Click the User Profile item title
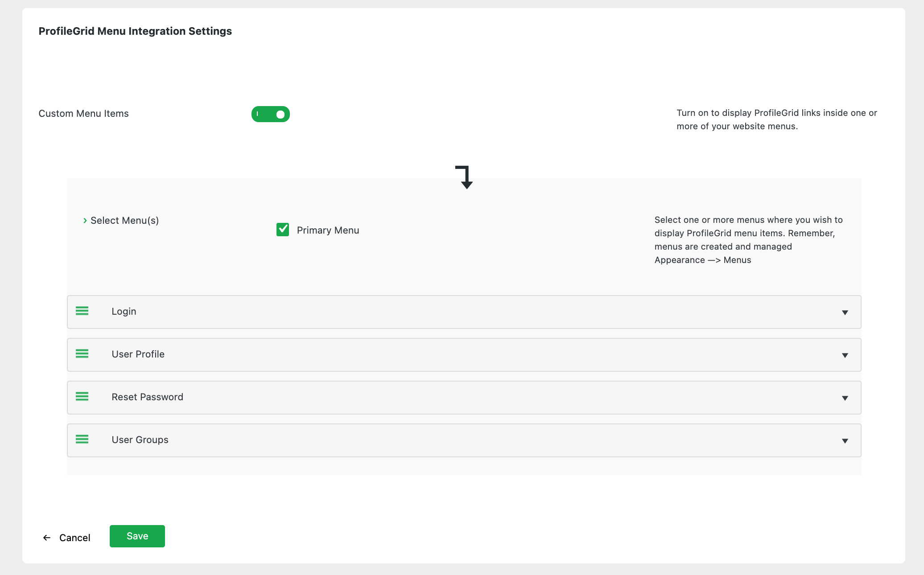924x575 pixels. click(x=138, y=354)
